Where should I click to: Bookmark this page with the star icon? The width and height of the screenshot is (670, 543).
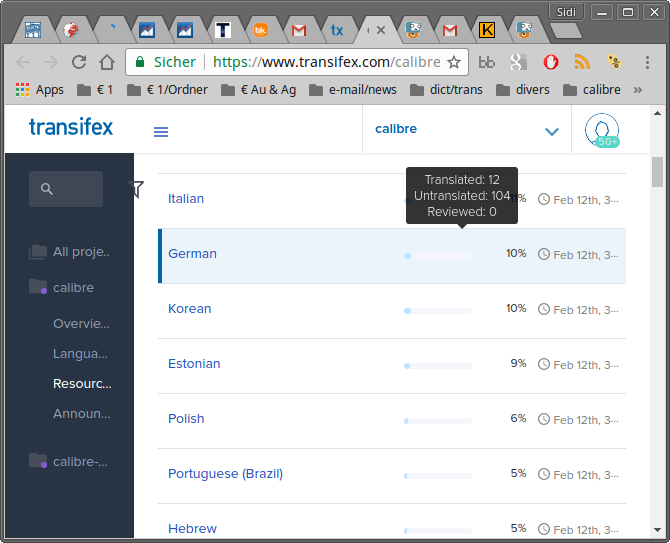click(x=454, y=62)
